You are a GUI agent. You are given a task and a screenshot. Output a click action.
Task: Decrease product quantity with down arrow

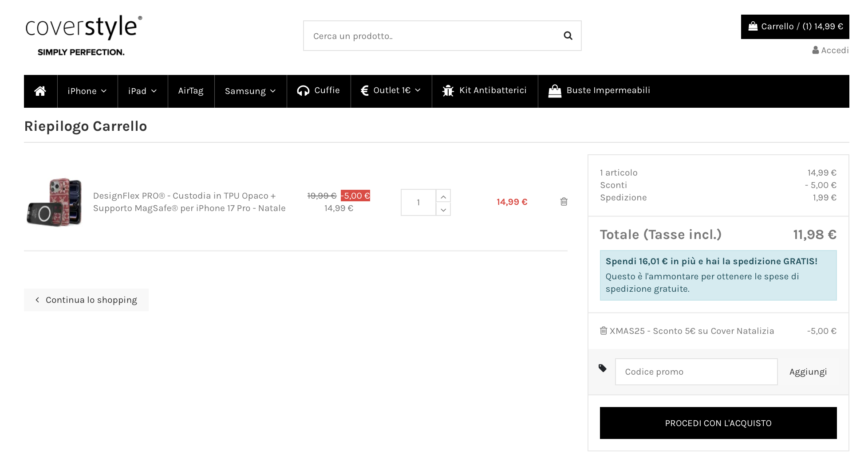click(x=443, y=210)
